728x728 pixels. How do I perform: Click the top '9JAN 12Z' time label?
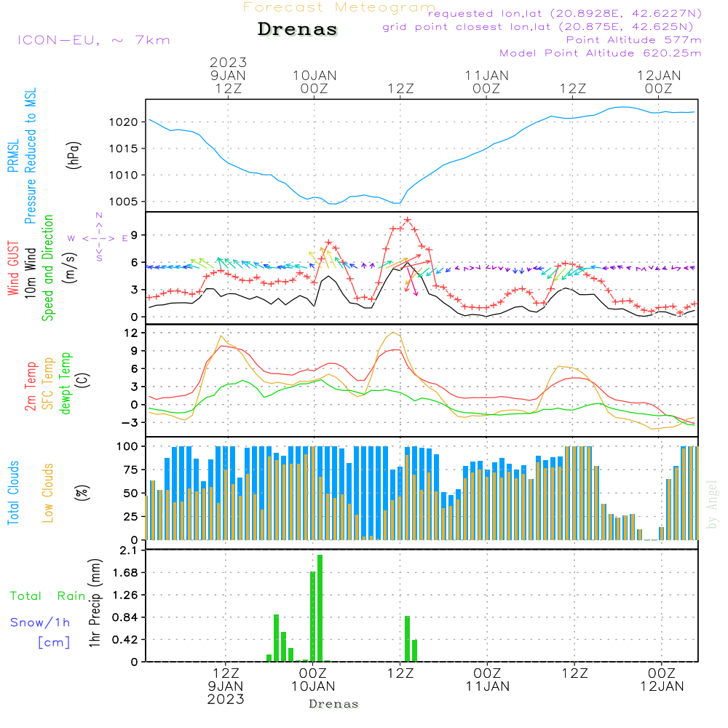pos(228,82)
